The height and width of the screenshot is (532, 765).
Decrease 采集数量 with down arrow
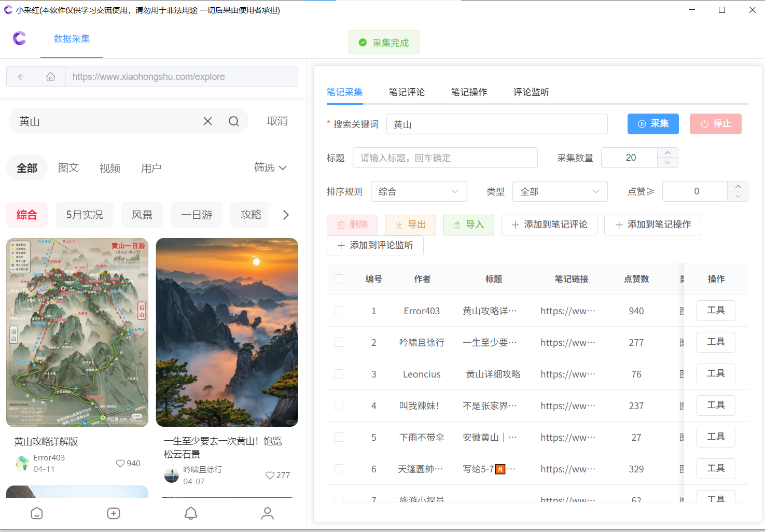pyautogui.click(x=667, y=162)
